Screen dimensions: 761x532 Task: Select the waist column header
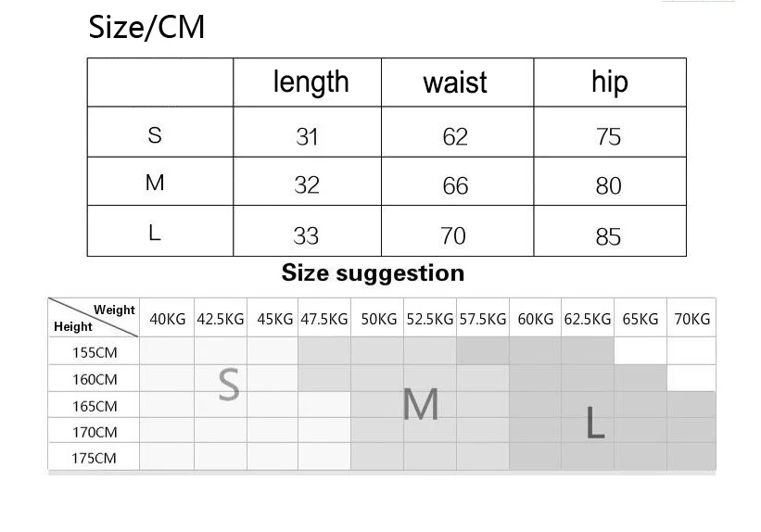[455, 82]
